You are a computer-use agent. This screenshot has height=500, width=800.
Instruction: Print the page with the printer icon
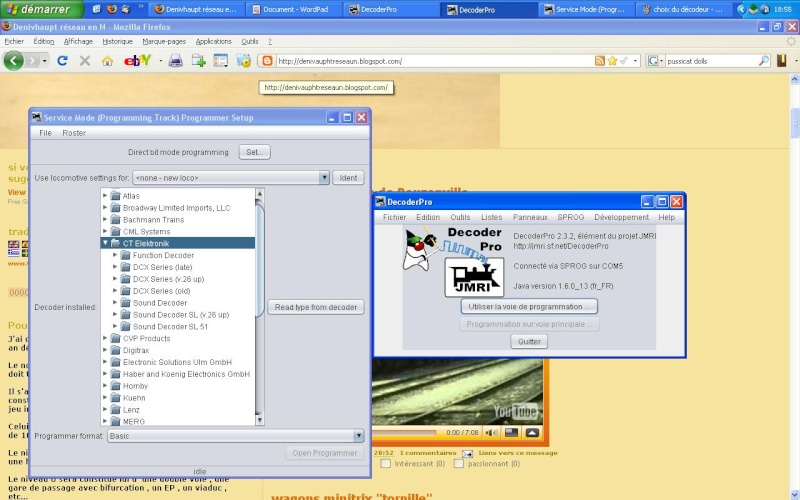[x=176, y=61]
